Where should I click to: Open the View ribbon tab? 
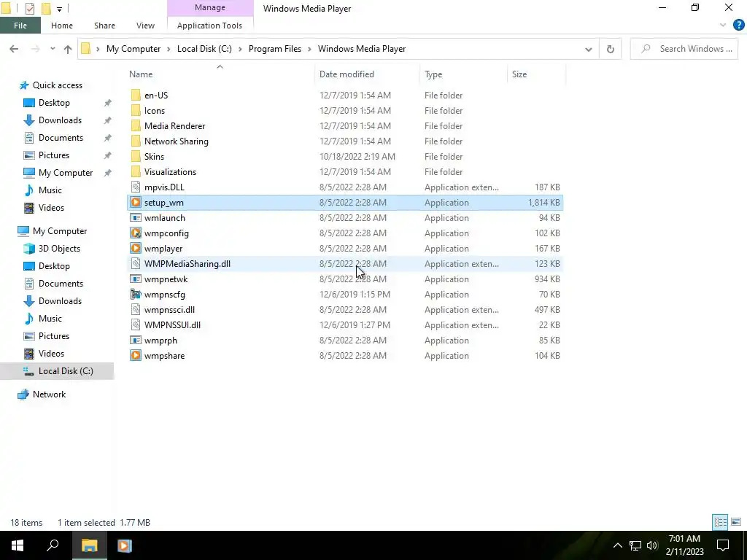tap(145, 26)
